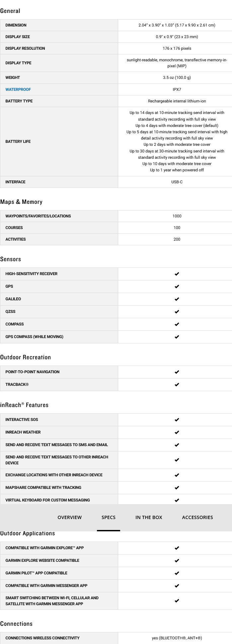Click the Point-to-Point Navigation checkmark
Image resolution: width=232 pixels, height=644 pixels.
177,372
